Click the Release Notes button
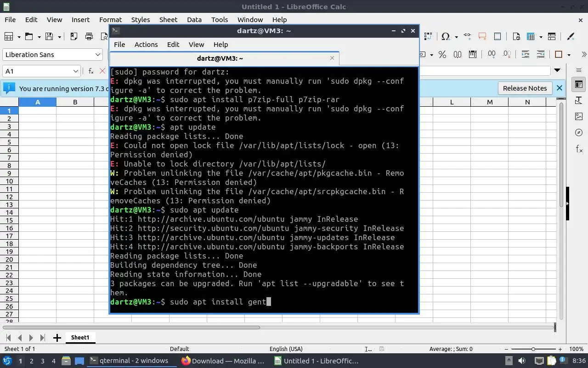The image size is (588, 368). (525, 88)
